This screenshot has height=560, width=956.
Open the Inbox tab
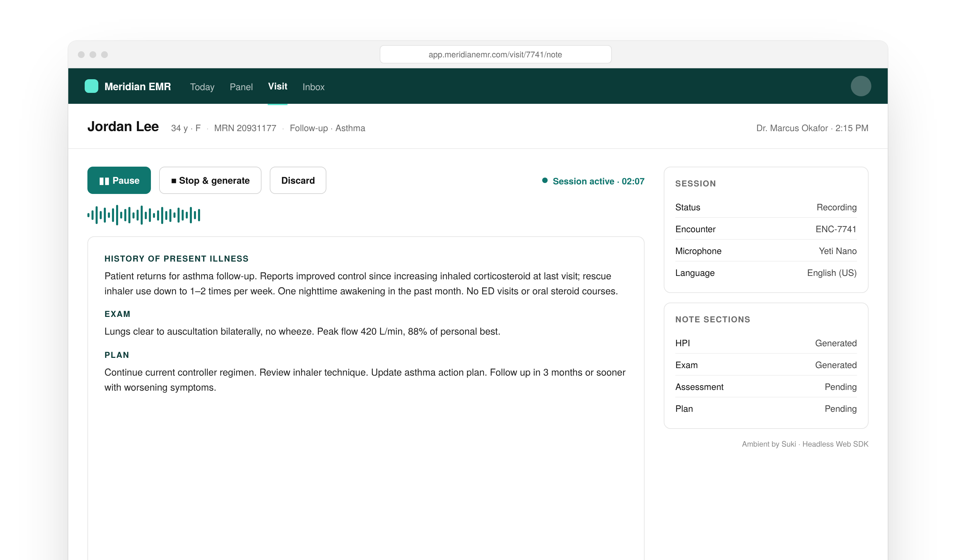(x=313, y=87)
